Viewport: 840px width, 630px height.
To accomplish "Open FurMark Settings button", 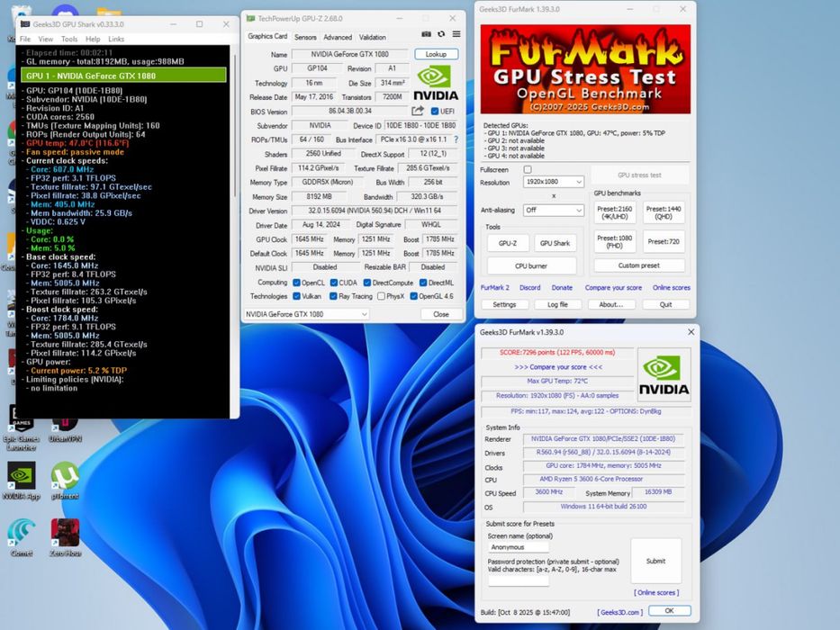I will [x=505, y=304].
